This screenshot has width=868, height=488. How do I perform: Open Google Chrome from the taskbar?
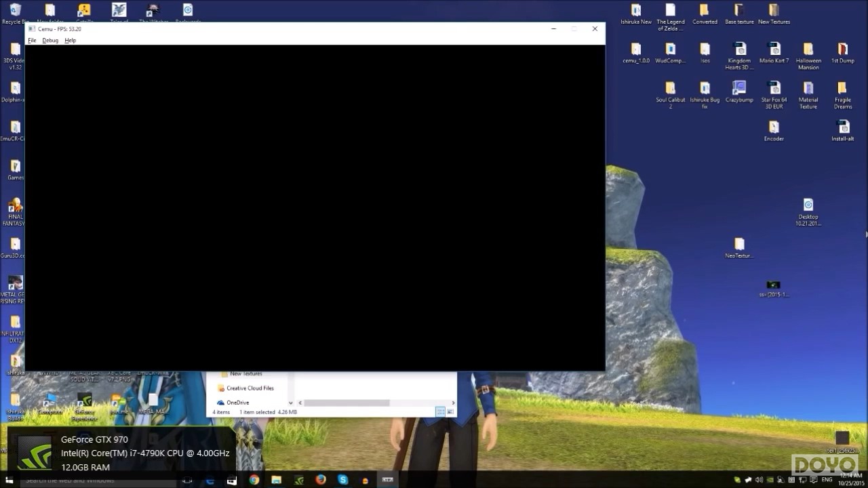coord(254,480)
